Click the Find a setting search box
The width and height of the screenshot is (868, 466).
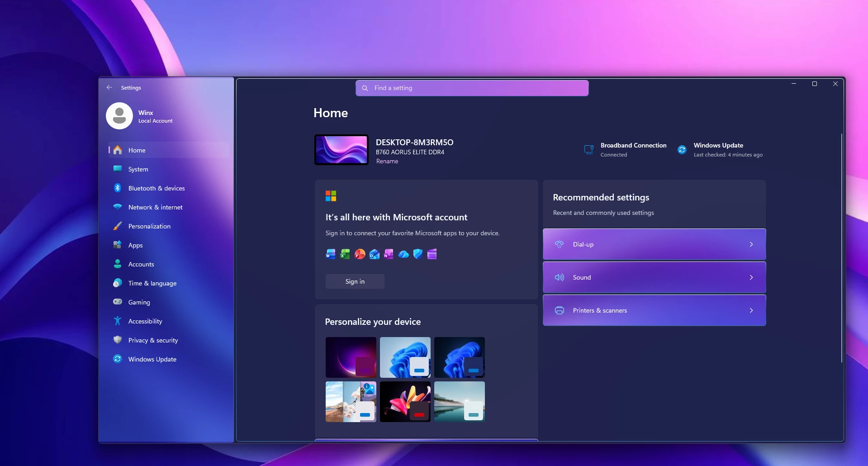(472, 88)
